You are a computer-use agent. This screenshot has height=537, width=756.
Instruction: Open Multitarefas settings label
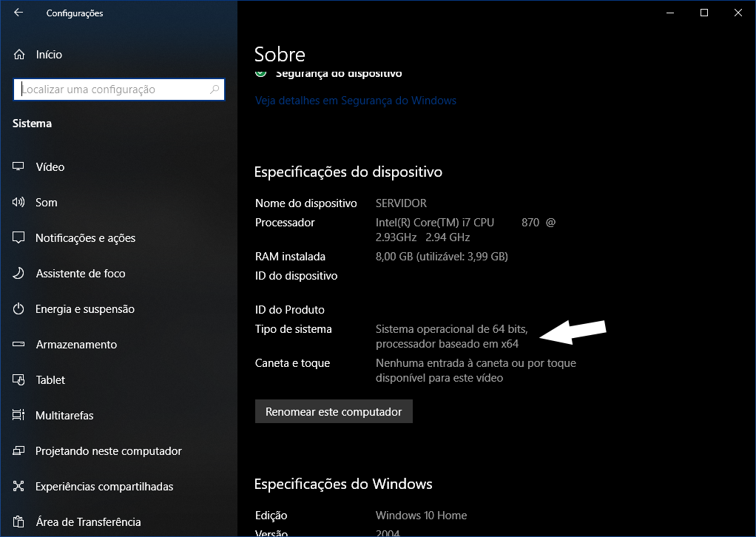(x=64, y=416)
